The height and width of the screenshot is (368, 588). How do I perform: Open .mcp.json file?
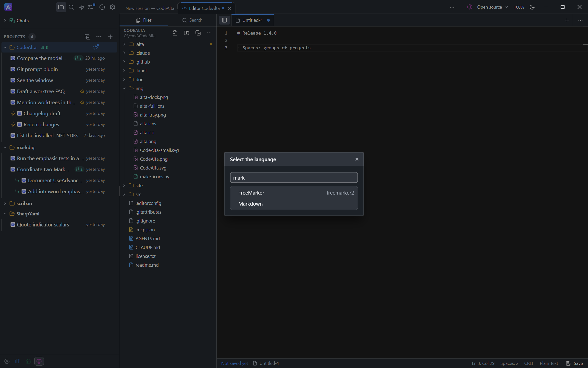[168, 230]
